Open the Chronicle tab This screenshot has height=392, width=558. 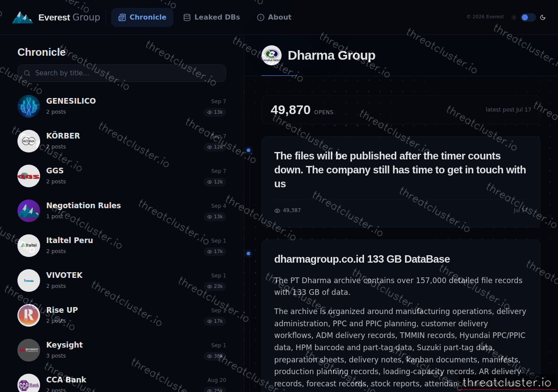(x=142, y=17)
